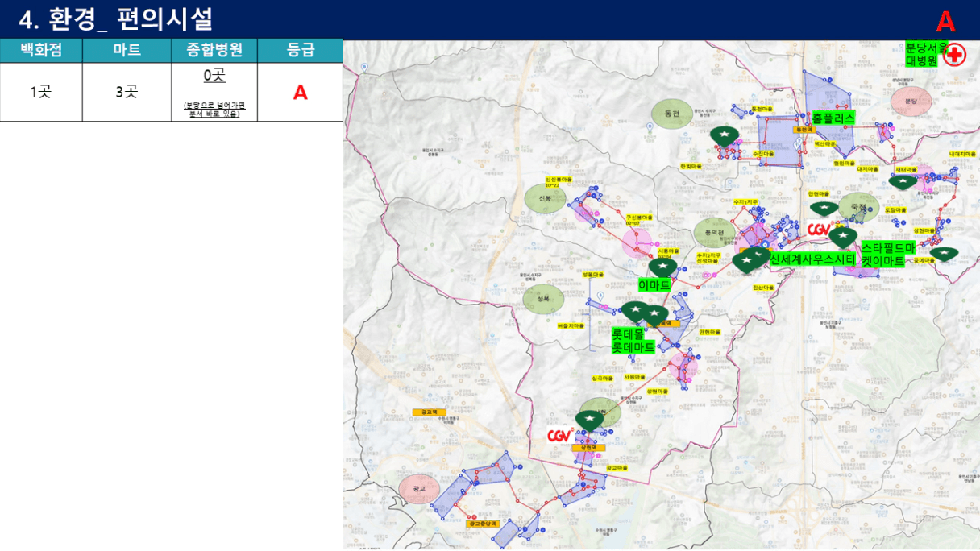Click the green star marker next to 꽃메마을
Viewport: 980px width, 551px height.
click(943, 255)
